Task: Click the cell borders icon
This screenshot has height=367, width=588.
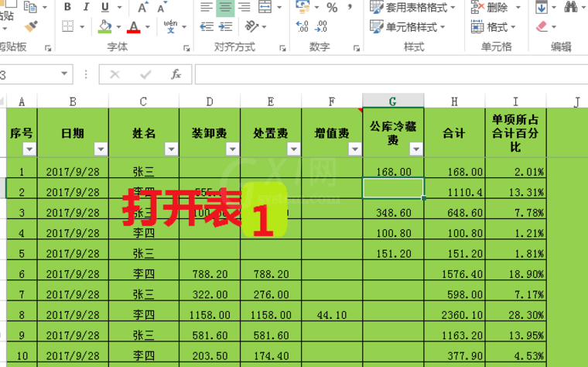Action: [x=68, y=26]
